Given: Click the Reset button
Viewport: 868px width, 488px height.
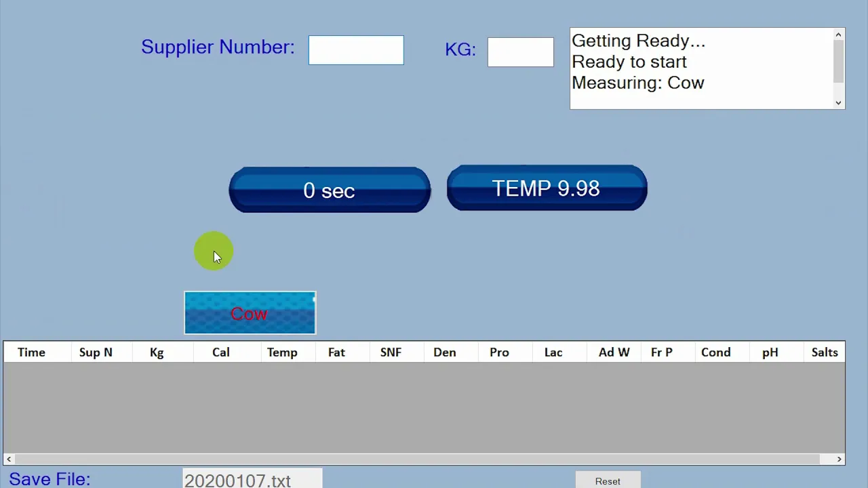Looking at the screenshot, I should click(608, 481).
